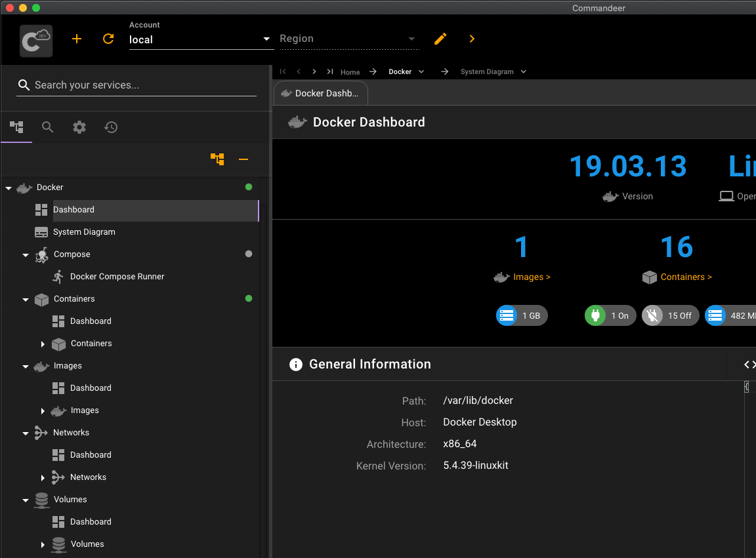This screenshot has width=756, height=558.
Task: Click the orange tree expand-all icon
Action: (x=217, y=159)
